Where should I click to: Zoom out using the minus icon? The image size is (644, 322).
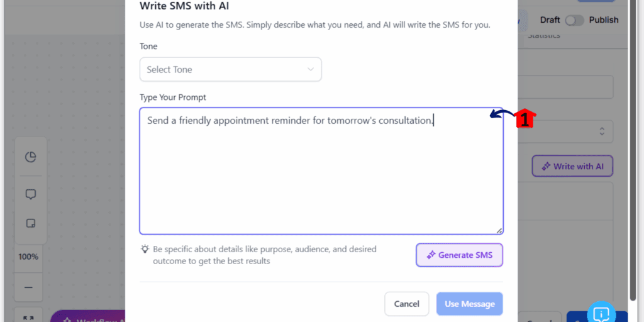point(28,287)
